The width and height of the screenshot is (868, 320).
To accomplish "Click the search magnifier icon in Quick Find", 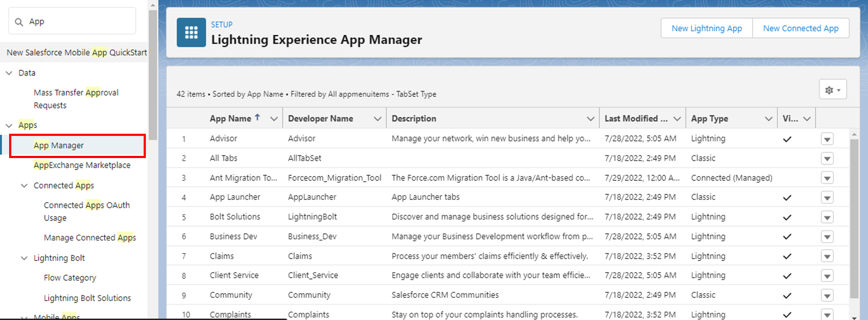I will (x=19, y=22).
